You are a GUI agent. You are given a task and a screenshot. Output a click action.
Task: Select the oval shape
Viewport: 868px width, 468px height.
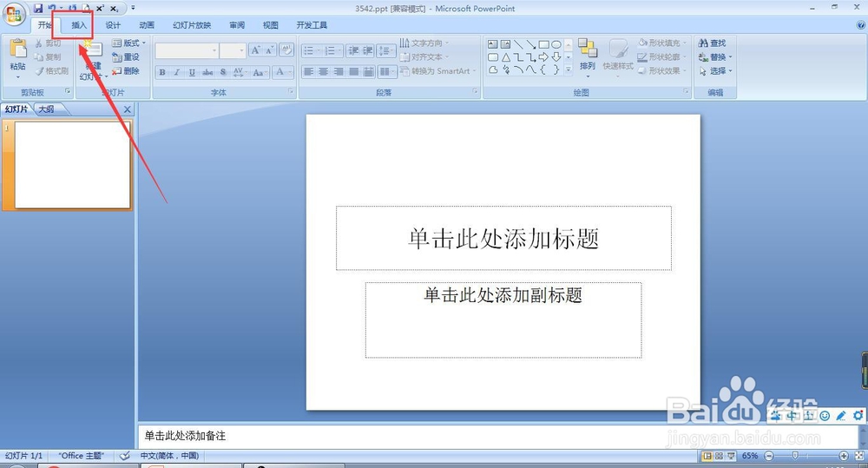click(x=556, y=44)
